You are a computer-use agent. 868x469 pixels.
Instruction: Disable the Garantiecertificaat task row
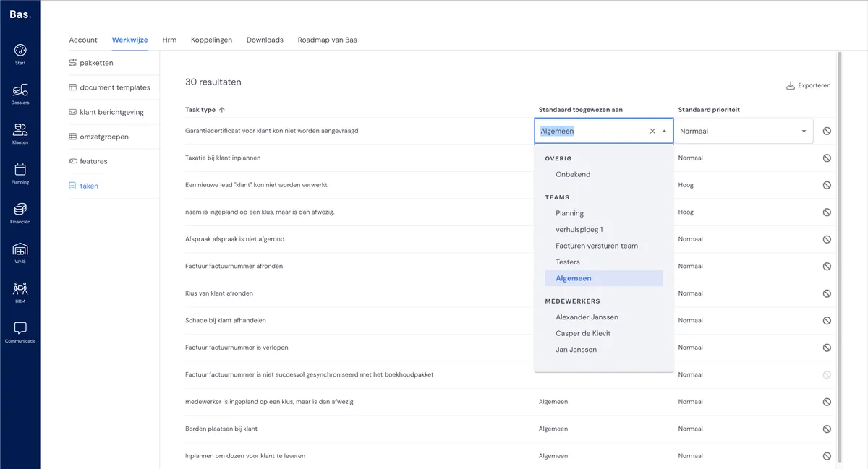pyautogui.click(x=827, y=131)
